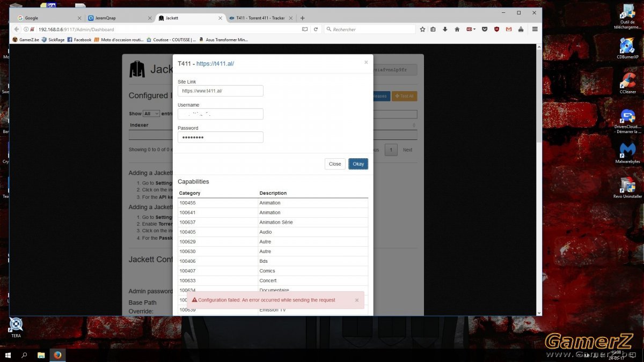644x362 pixels.
Task: Open taskbar search magnifier
Action: point(24,355)
